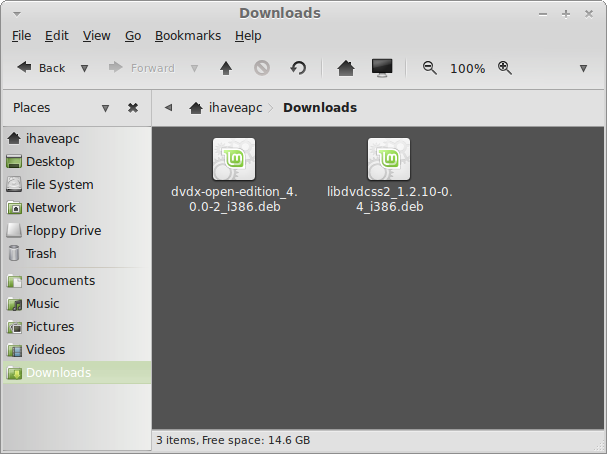Click the grayed-out Forward button

click(141, 68)
